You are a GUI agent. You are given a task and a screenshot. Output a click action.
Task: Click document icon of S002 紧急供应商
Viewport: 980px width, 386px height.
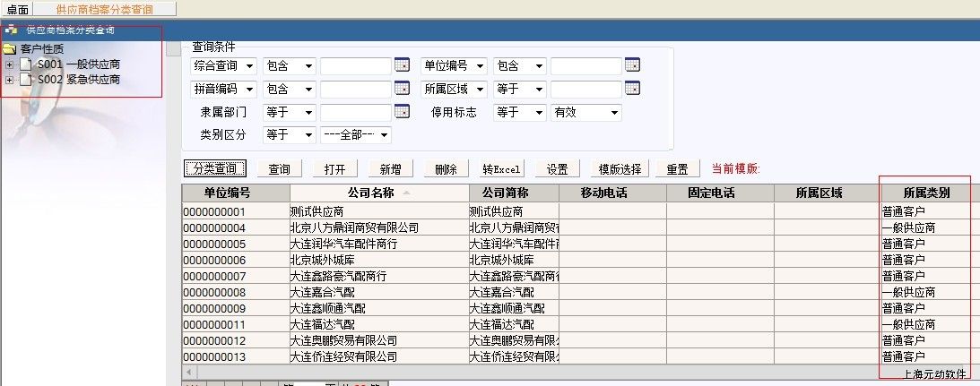[x=26, y=80]
